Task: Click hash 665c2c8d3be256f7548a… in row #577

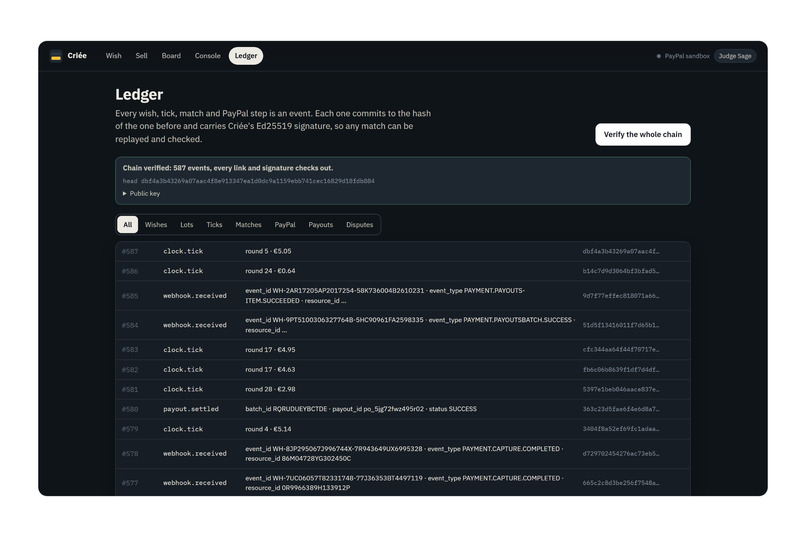Action: coord(620,483)
